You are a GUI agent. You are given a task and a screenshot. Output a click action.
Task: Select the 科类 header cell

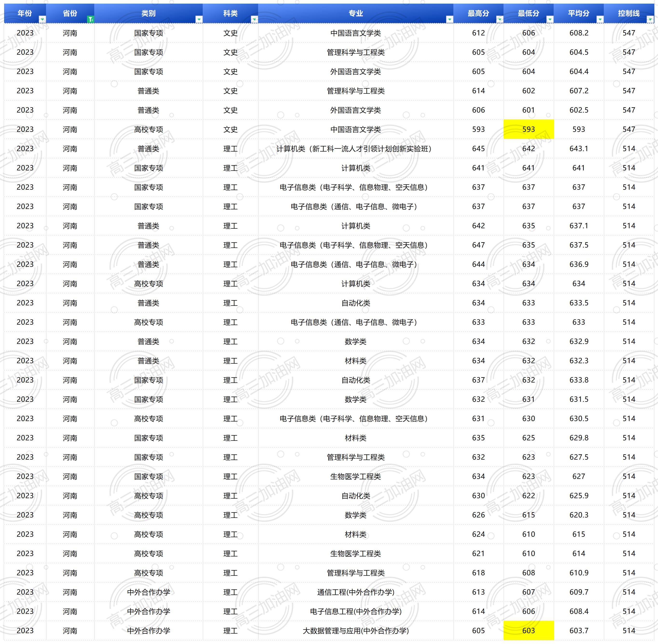click(x=230, y=13)
